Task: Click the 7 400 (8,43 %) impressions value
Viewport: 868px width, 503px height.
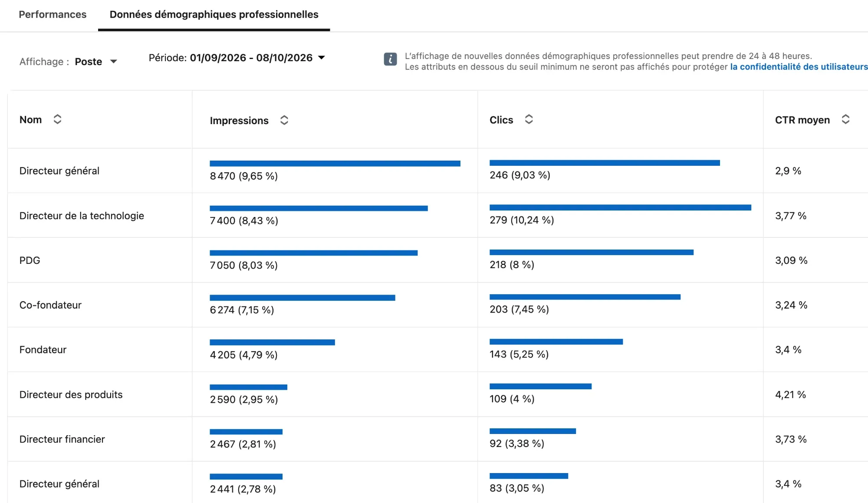Action: point(244,221)
